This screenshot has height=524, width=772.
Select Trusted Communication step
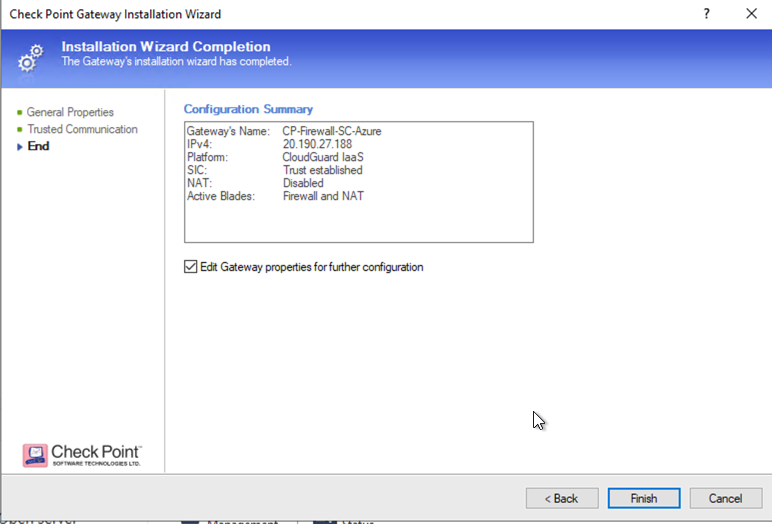[x=82, y=129]
